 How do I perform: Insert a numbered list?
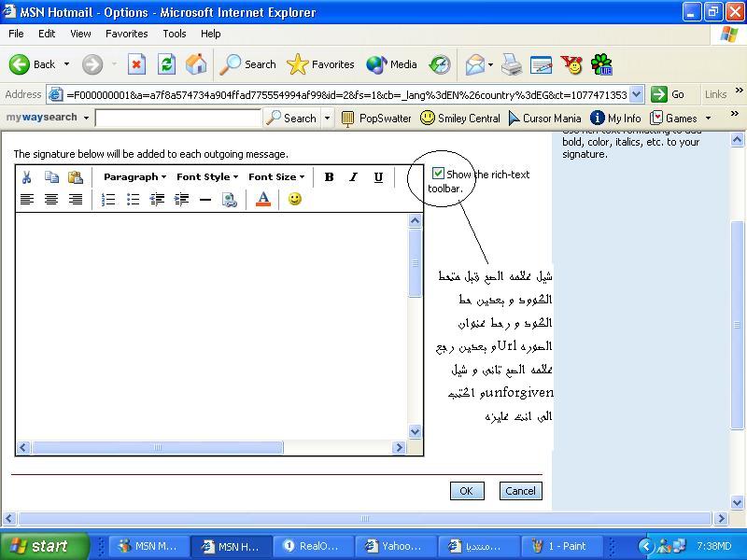pyautogui.click(x=108, y=199)
